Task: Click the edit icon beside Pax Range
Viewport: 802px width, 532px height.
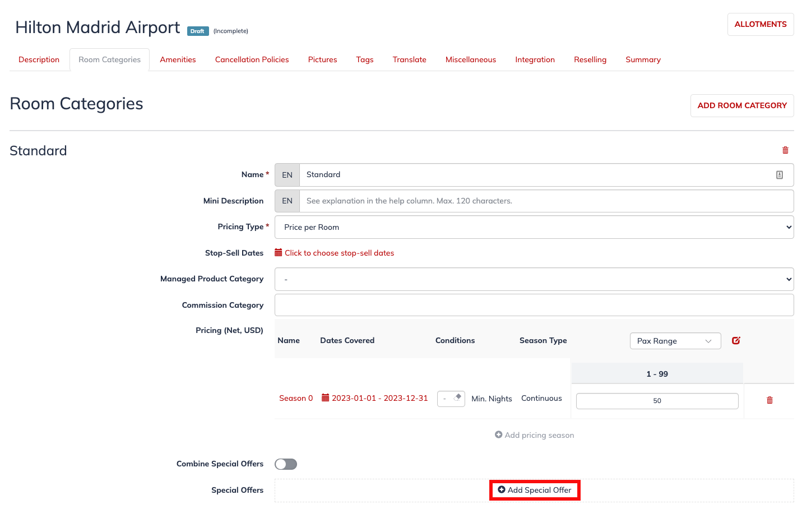Action: click(736, 340)
